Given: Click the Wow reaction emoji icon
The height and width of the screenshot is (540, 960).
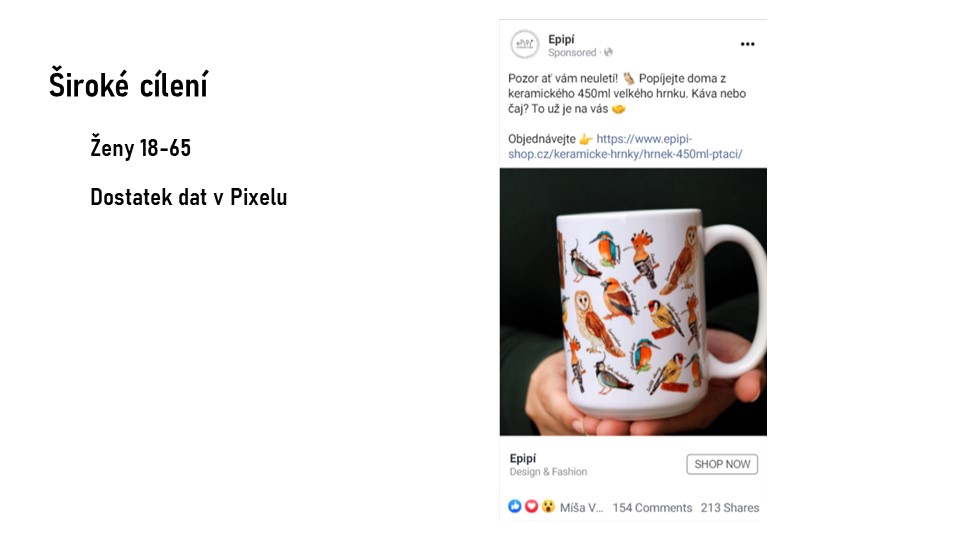Looking at the screenshot, I should tap(548, 506).
